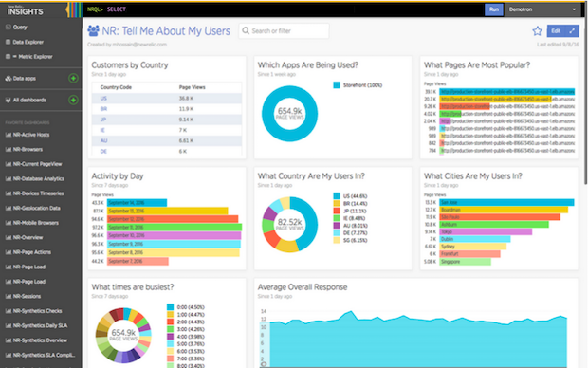Click the star favorite icon
The image size is (588, 368).
click(x=537, y=31)
